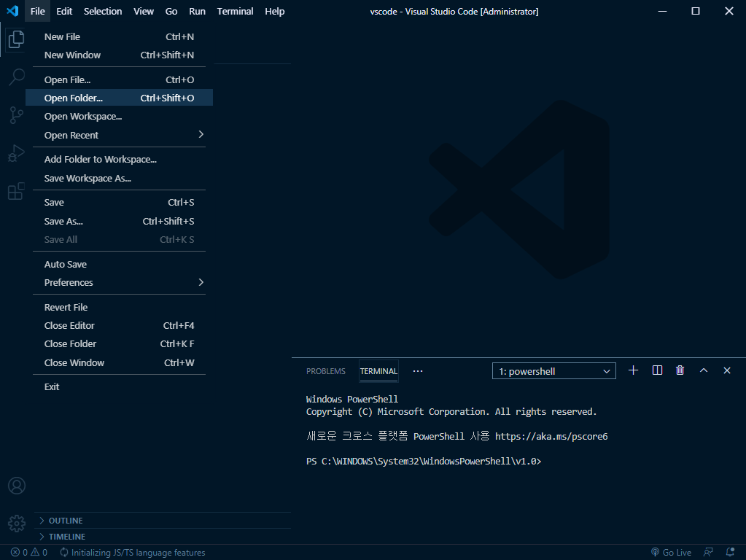Viewport: 746px width, 560px height.
Task: Create a new terminal with plus icon
Action: pos(633,370)
